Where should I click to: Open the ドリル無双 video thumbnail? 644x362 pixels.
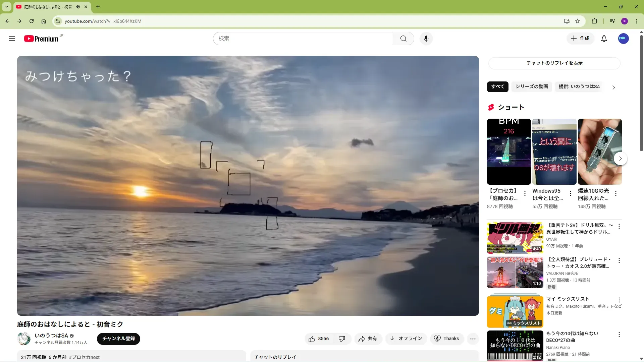[515, 238]
